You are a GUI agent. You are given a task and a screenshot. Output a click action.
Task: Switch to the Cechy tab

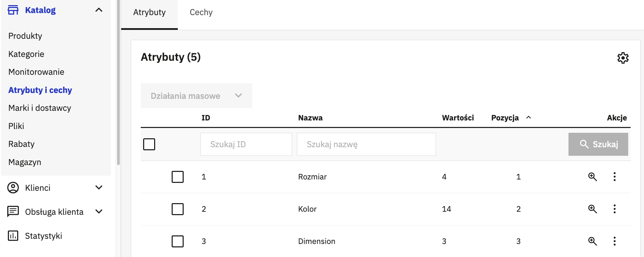click(201, 12)
